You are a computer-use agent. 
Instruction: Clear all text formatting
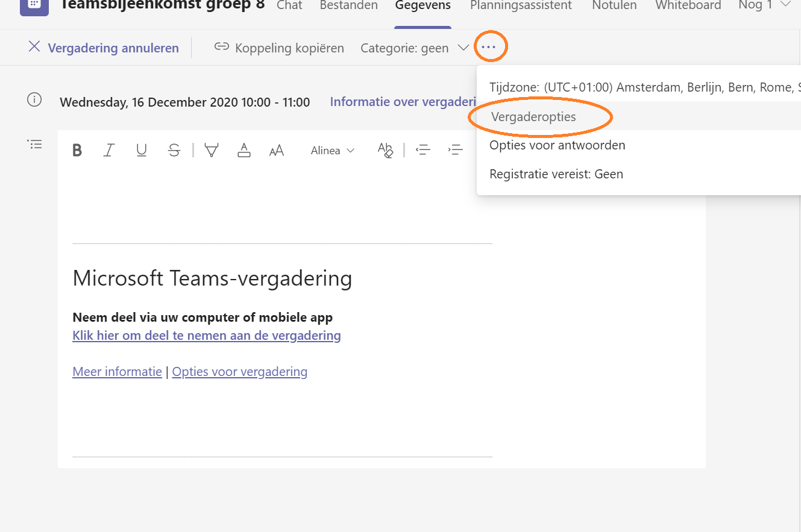tap(385, 151)
